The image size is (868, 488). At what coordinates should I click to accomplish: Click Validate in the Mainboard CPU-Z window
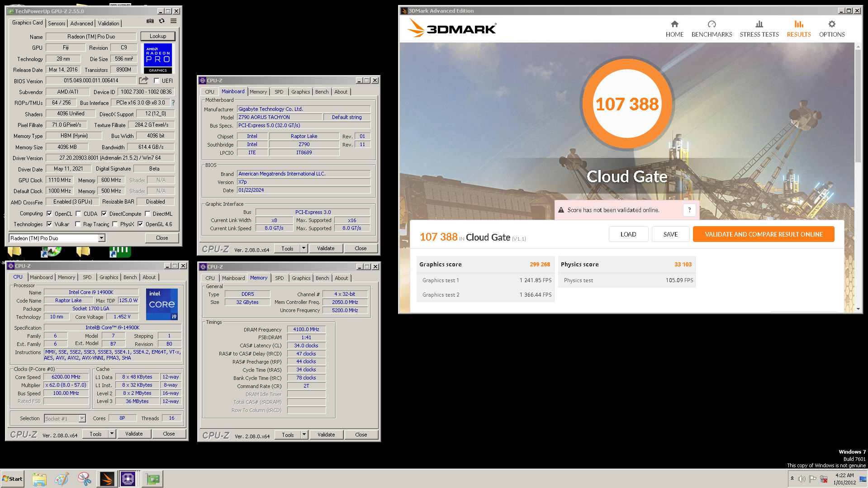click(x=326, y=248)
